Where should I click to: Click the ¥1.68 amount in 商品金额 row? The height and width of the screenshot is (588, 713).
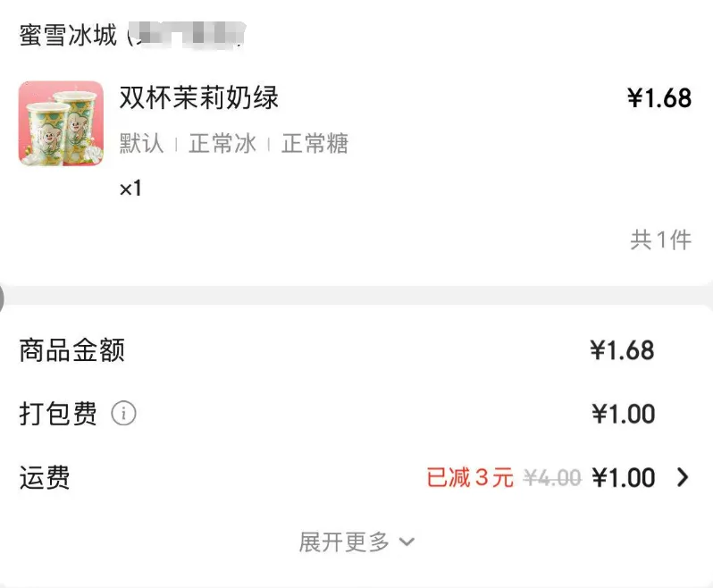(x=623, y=350)
